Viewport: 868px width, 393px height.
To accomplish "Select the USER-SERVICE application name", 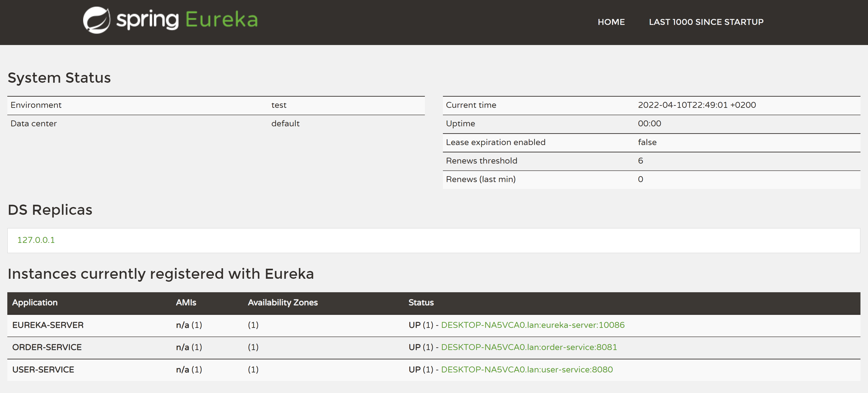I will coord(43,369).
